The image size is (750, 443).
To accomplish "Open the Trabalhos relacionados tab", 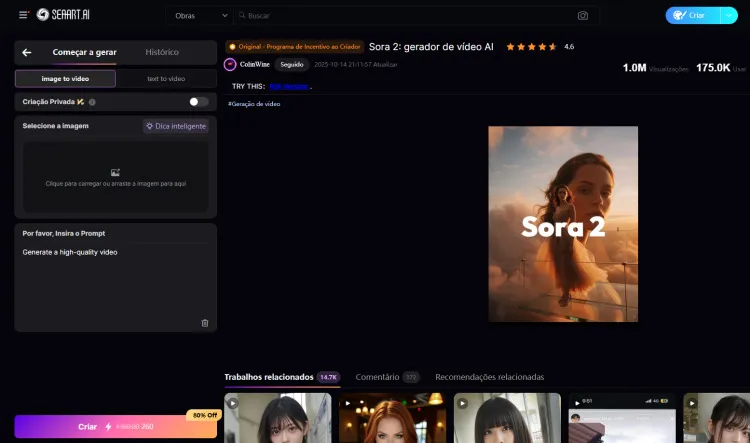I will click(x=282, y=377).
